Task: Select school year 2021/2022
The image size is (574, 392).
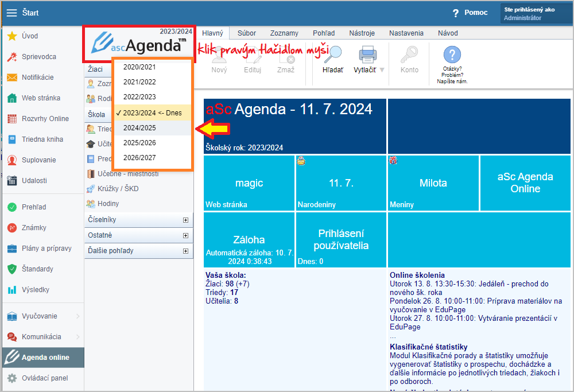Action: click(153, 82)
